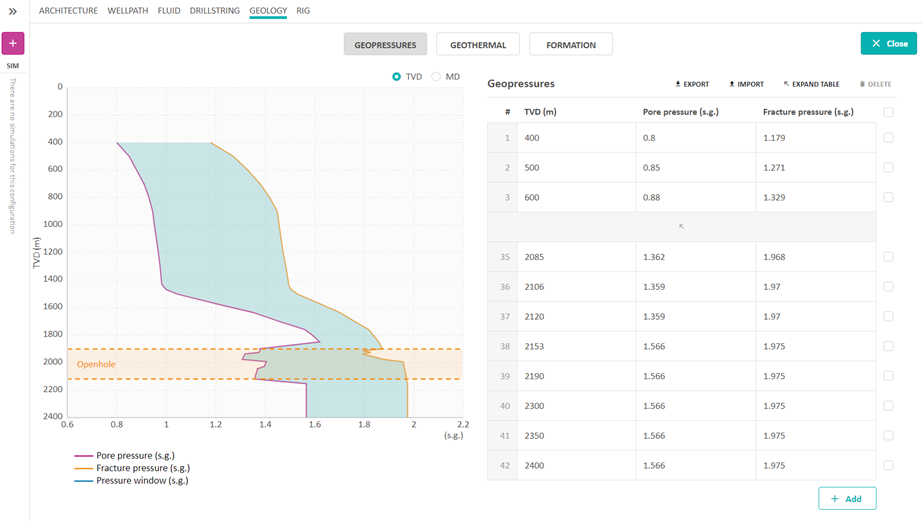Select the TVD radio button
The height and width of the screenshot is (521, 922).
pos(397,77)
